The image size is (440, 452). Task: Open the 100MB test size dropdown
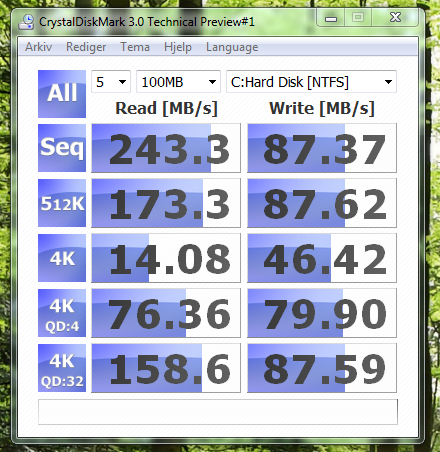[178, 82]
